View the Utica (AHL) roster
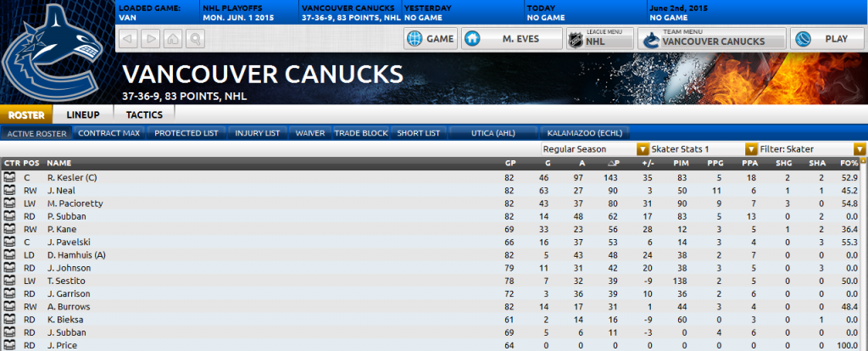This screenshot has height=351, width=868. [x=492, y=133]
